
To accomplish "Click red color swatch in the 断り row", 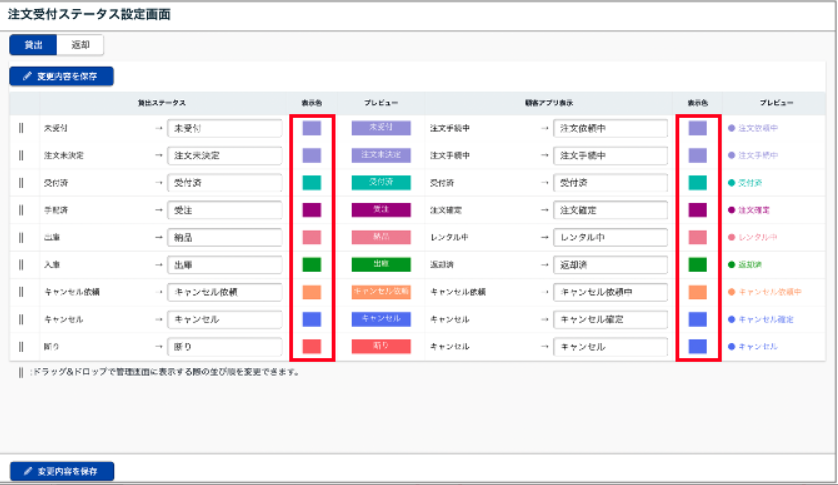I will pyautogui.click(x=312, y=346).
